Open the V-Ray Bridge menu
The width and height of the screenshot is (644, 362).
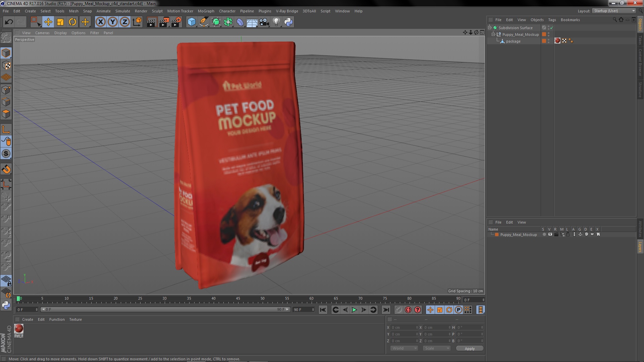pyautogui.click(x=287, y=11)
